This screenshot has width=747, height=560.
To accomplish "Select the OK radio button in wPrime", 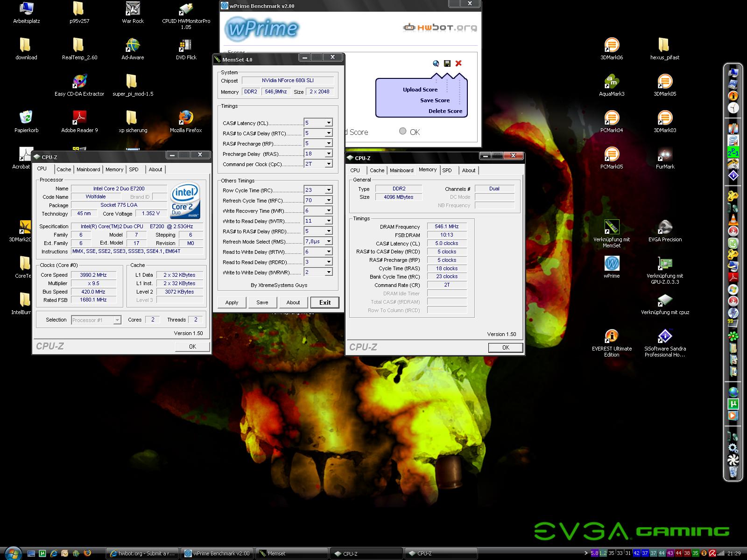I will click(x=403, y=132).
